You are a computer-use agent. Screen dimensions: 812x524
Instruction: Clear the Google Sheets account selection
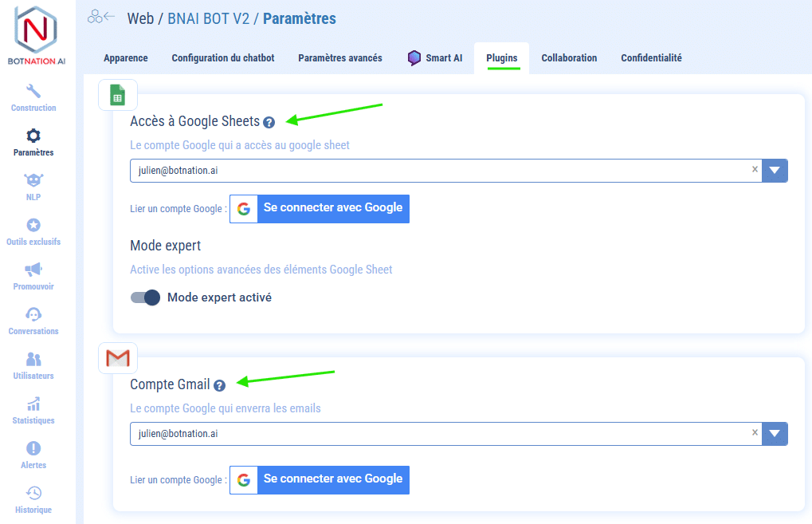coord(755,169)
